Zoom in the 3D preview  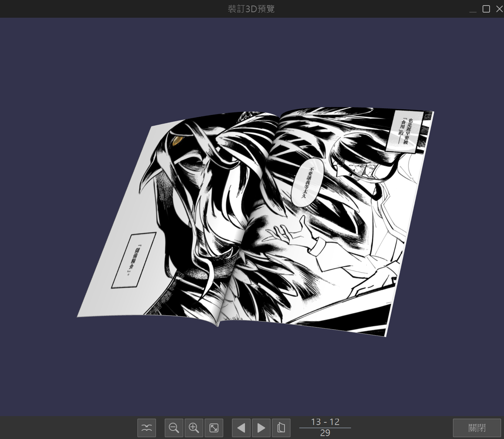194,428
